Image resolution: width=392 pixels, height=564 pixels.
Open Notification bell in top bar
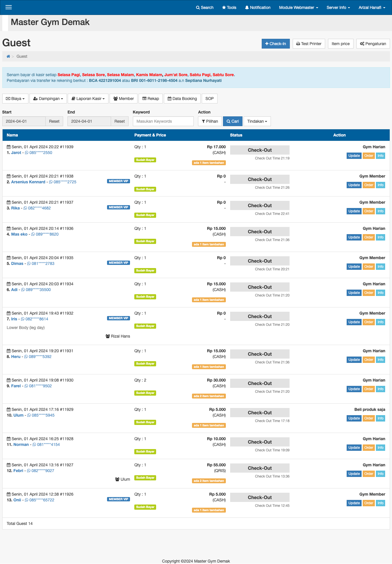pyautogui.click(x=247, y=7)
